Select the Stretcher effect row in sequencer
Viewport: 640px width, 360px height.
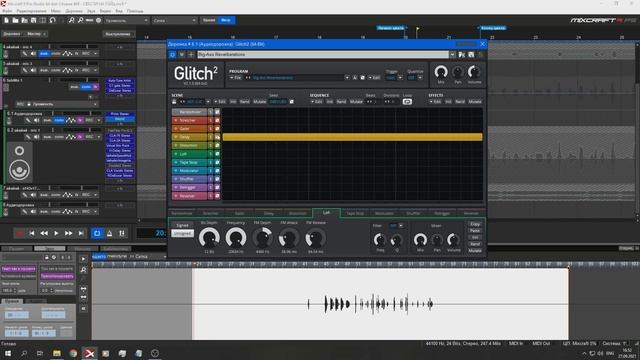pyautogui.click(x=189, y=120)
